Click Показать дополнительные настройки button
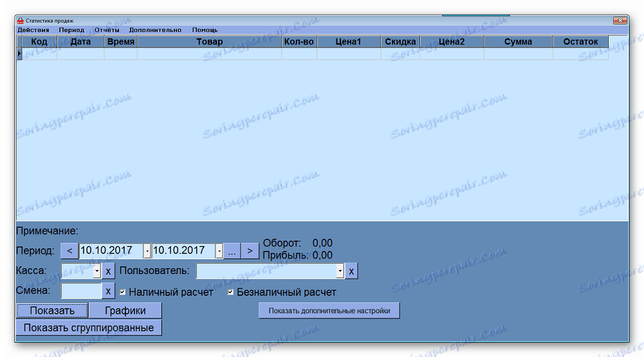The image size is (644, 357). (x=329, y=311)
